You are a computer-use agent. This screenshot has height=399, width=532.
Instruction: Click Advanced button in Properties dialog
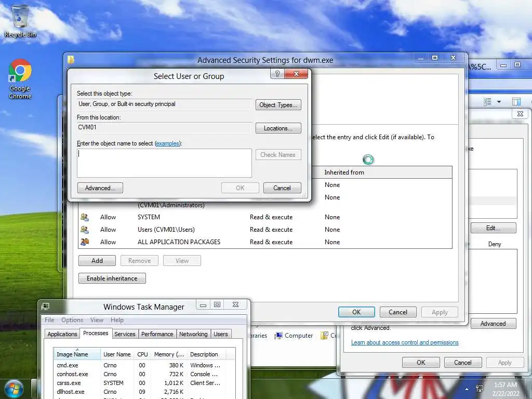(494, 324)
